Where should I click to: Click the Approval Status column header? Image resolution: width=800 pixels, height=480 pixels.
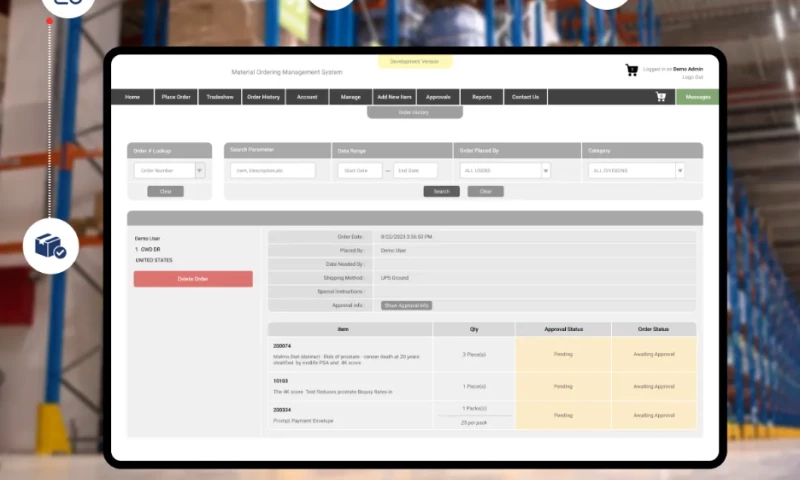coord(563,329)
